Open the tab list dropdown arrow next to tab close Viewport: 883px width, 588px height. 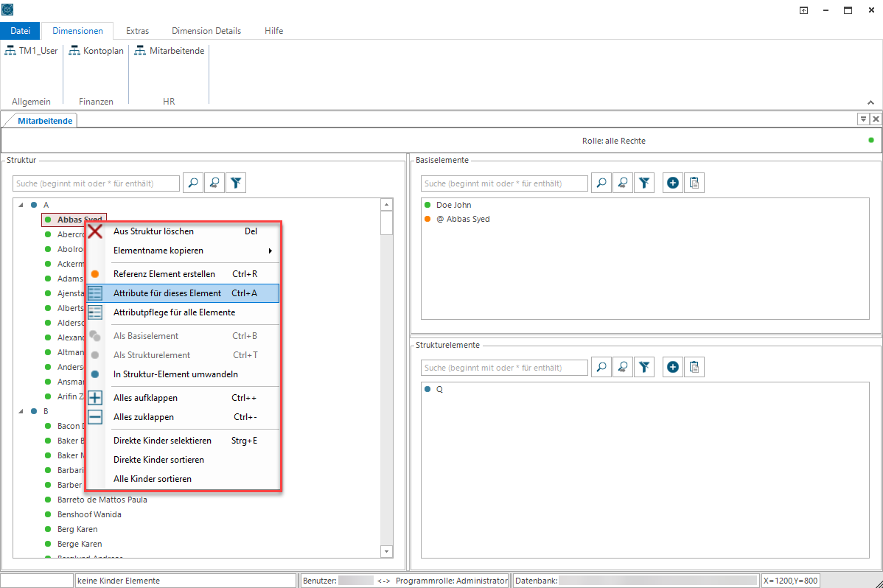point(863,119)
